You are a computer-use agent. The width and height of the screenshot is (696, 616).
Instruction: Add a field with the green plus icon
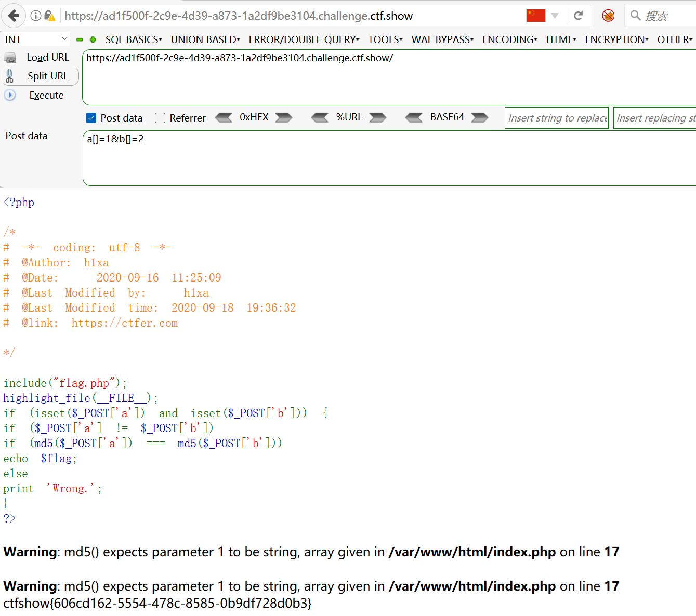[93, 39]
